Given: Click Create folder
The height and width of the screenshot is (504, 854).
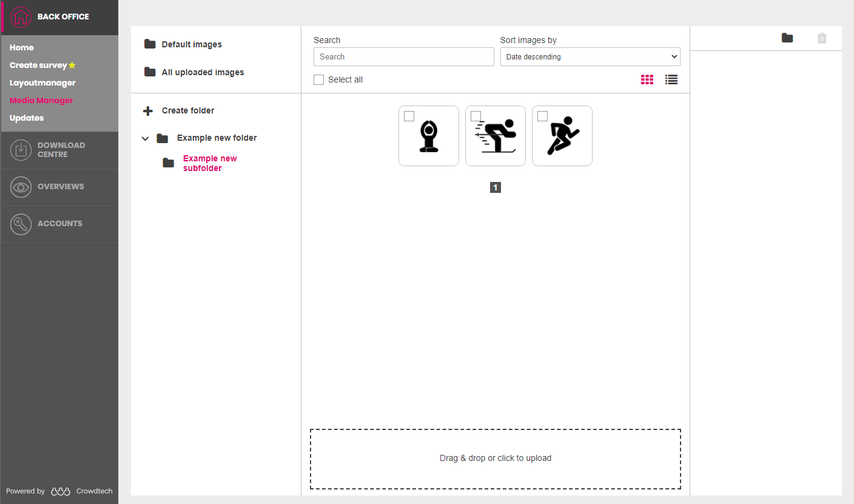Looking at the screenshot, I should click(x=188, y=110).
